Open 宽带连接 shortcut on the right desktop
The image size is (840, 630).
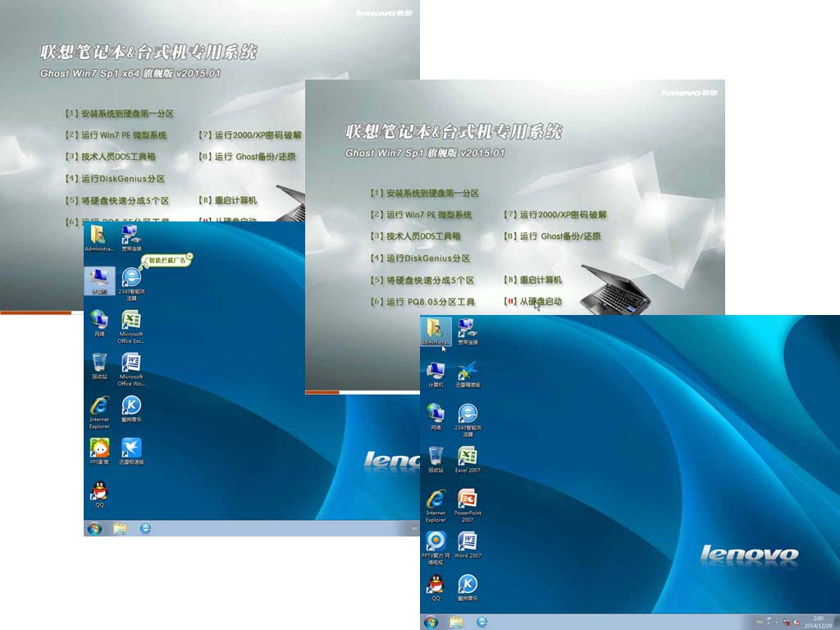pyautogui.click(x=468, y=331)
